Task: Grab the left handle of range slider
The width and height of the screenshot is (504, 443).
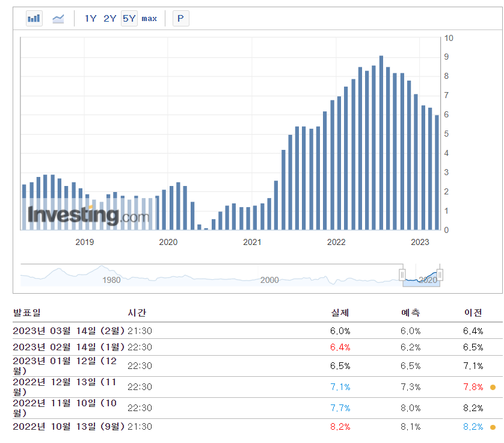Action: (x=402, y=274)
